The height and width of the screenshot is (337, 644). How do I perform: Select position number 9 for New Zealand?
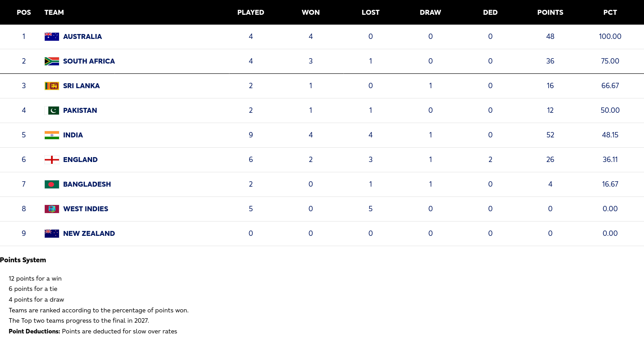point(24,234)
